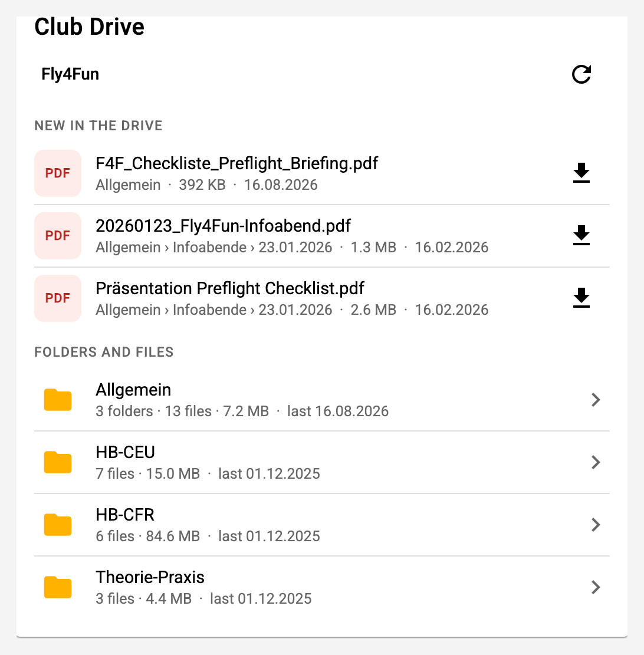Expand HB-CEU folder via its chevron
This screenshot has height=655, width=644.
596,462
